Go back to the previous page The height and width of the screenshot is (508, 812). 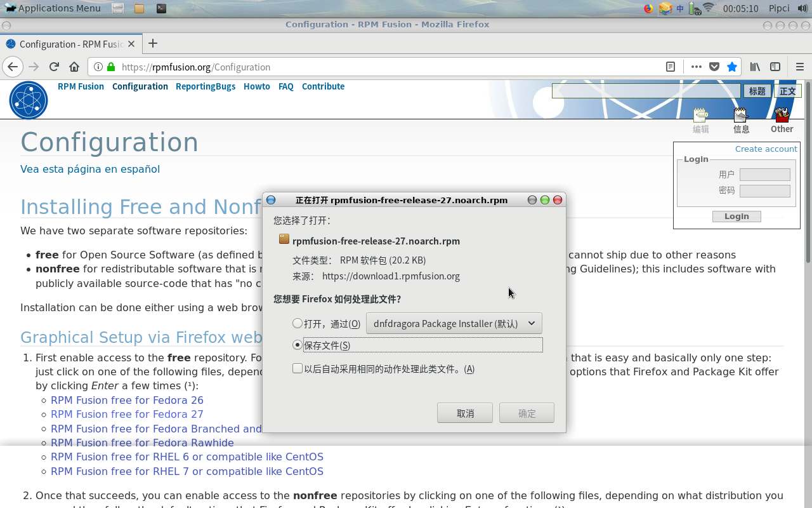13,67
